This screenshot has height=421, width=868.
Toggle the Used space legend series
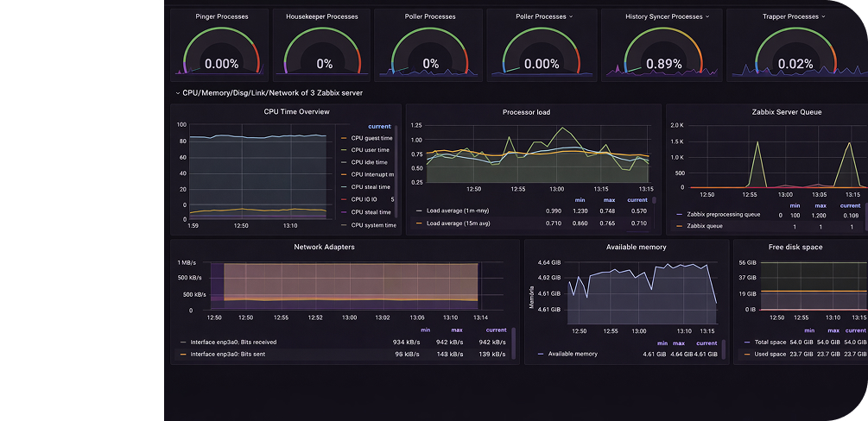click(770, 354)
